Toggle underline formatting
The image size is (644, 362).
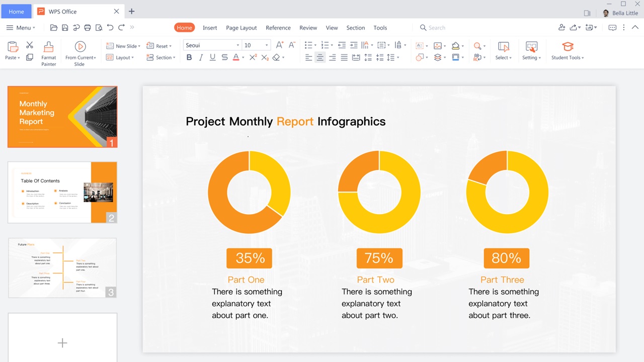tap(212, 57)
